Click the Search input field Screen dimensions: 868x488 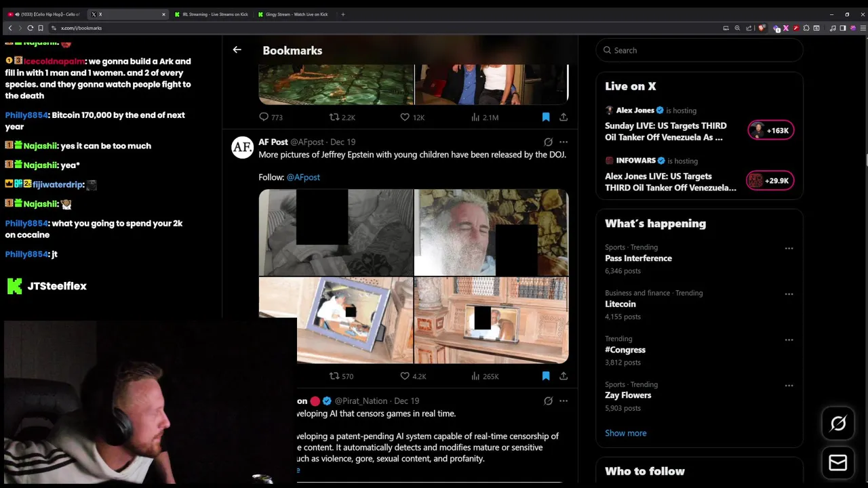coord(699,50)
